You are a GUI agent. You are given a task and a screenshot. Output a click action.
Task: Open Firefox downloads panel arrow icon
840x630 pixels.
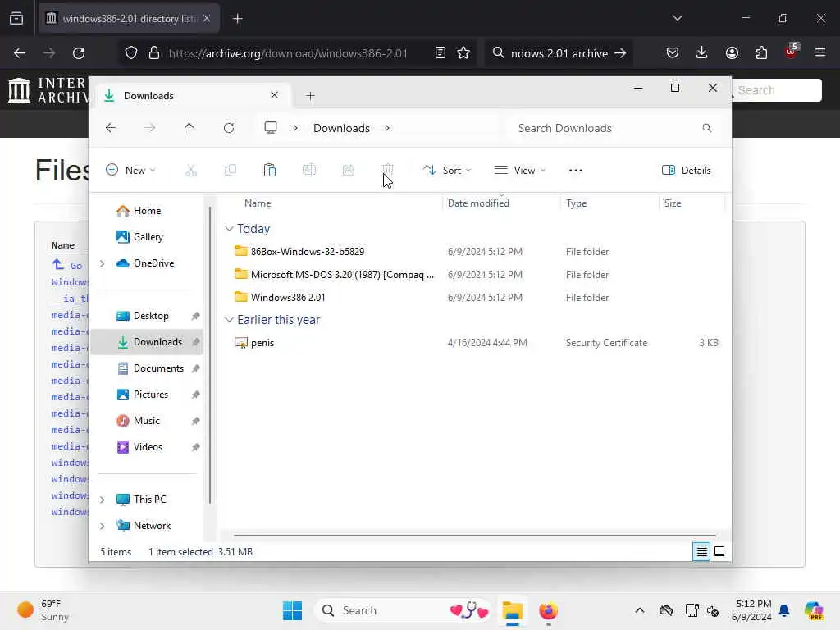702,52
